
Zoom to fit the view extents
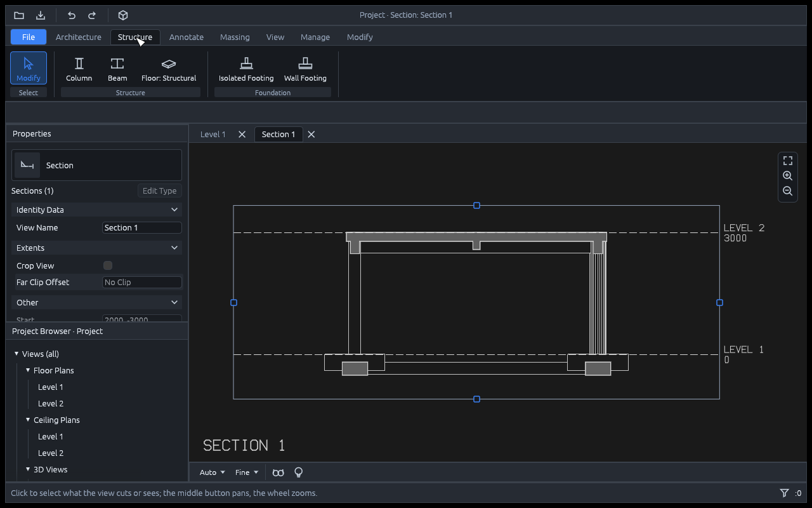point(788,161)
